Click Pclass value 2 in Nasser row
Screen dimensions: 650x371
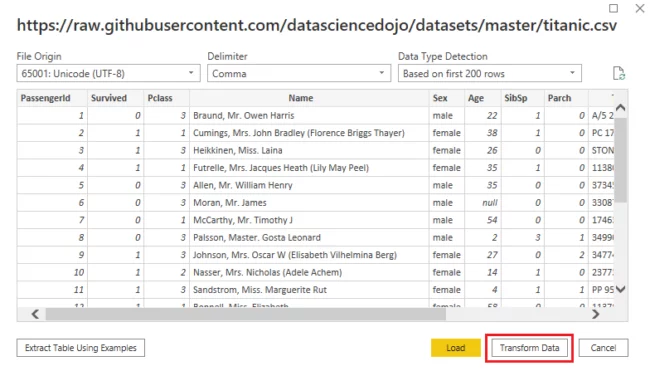[x=183, y=272]
